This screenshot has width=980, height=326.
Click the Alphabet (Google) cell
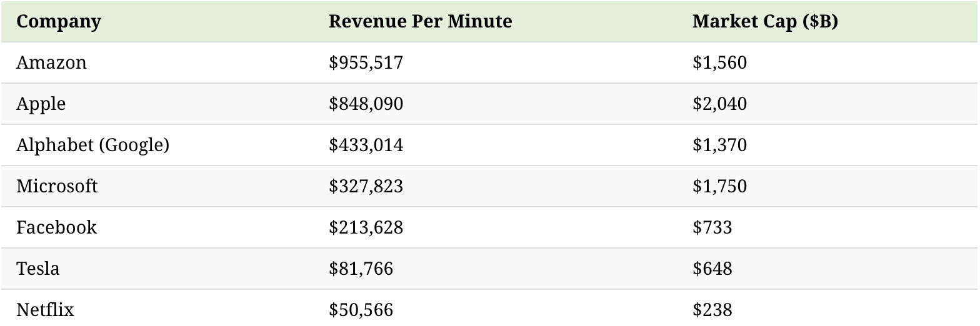pyautogui.click(x=92, y=145)
